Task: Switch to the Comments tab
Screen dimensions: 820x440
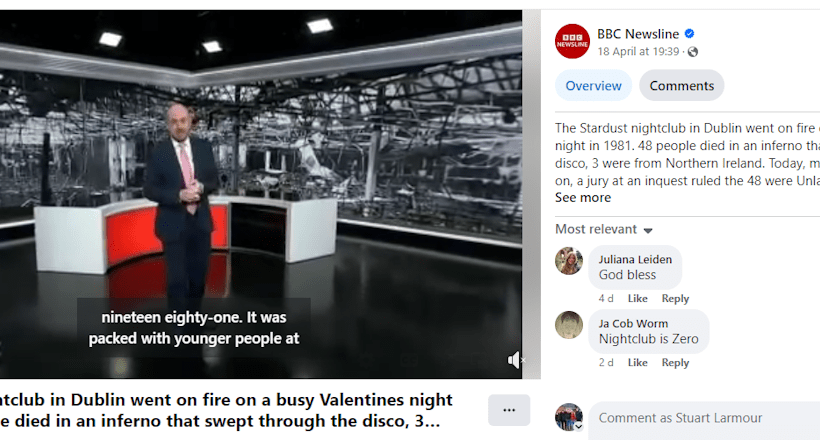Action: [681, 85]
